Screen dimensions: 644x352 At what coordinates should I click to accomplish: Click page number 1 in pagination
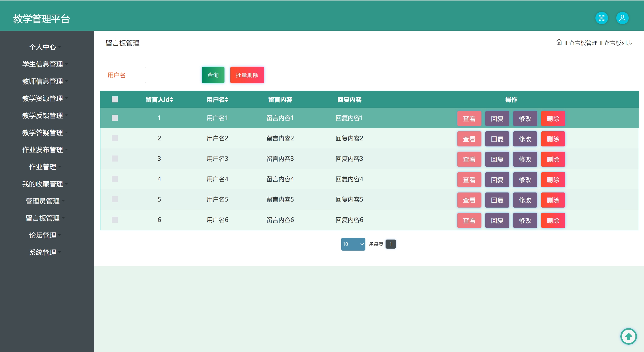click(390, 244)
